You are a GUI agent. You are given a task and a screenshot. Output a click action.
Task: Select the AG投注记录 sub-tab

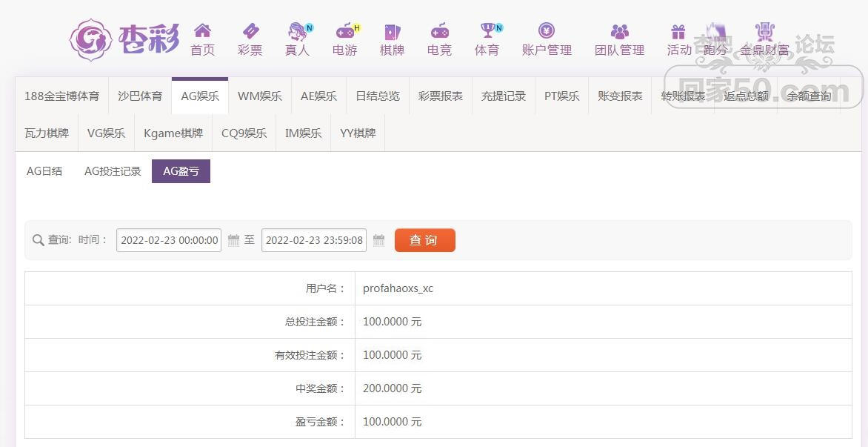113,171
